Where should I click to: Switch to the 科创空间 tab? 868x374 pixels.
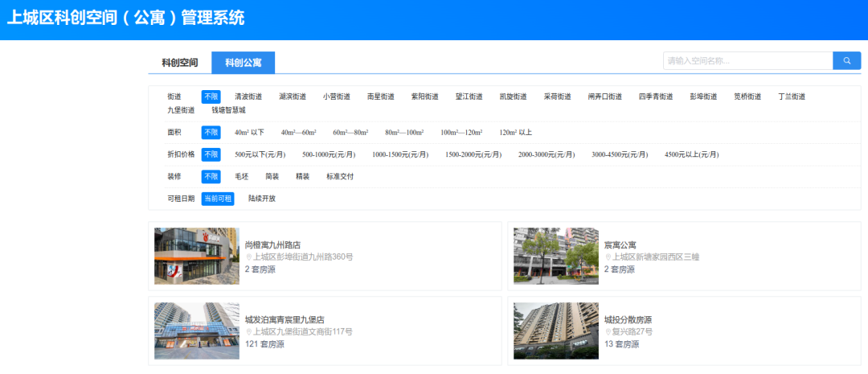tap(180, 63)
